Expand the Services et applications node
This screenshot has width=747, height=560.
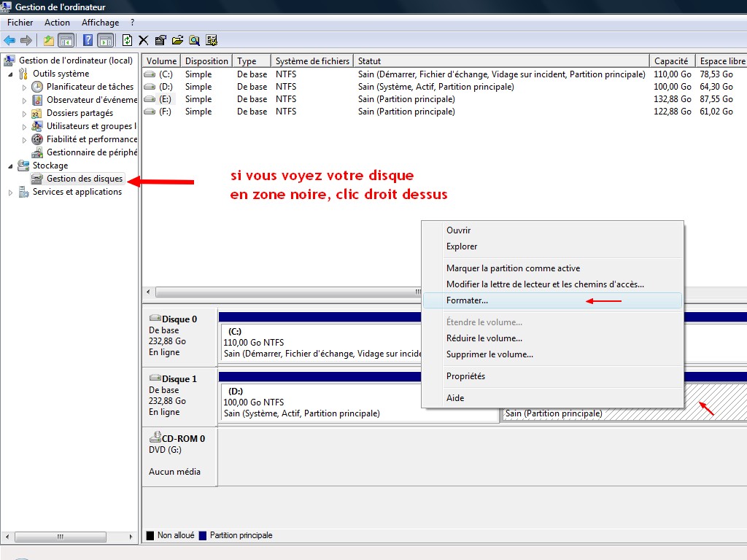coord(10,192)
